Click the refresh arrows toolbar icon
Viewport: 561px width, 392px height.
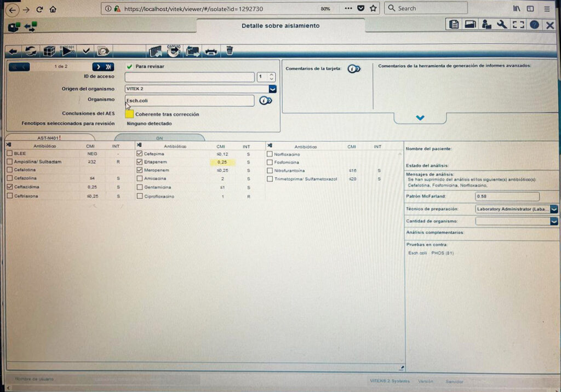pos(31,51)
